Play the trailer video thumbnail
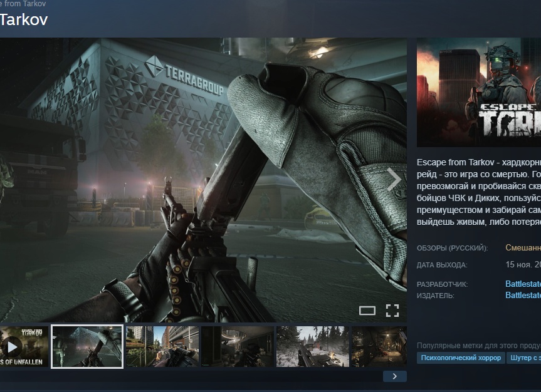 pos(24,346)
